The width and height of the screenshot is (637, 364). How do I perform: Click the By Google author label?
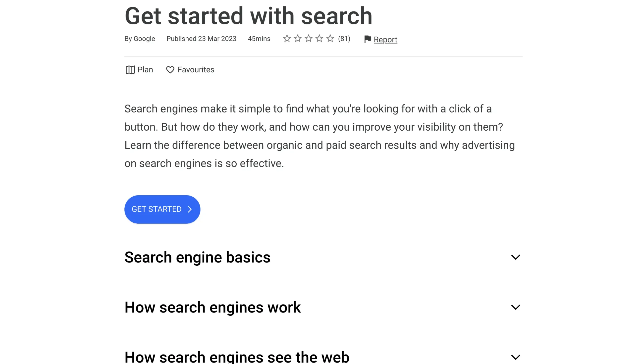pyautogui.click(x=140, y=39)
